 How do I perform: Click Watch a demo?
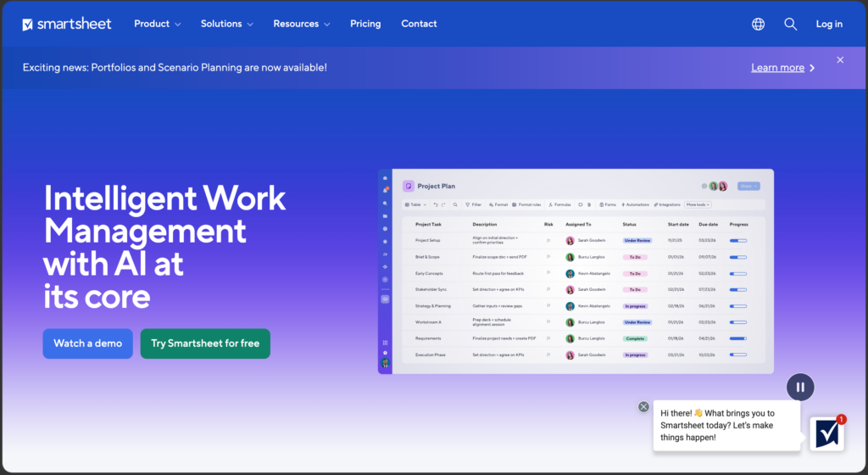pos(87,344)
